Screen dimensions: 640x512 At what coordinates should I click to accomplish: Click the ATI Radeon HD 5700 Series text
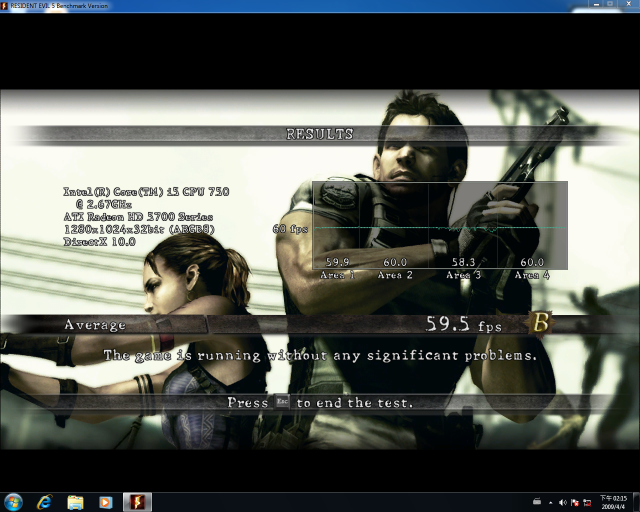[x=138, y=217]
